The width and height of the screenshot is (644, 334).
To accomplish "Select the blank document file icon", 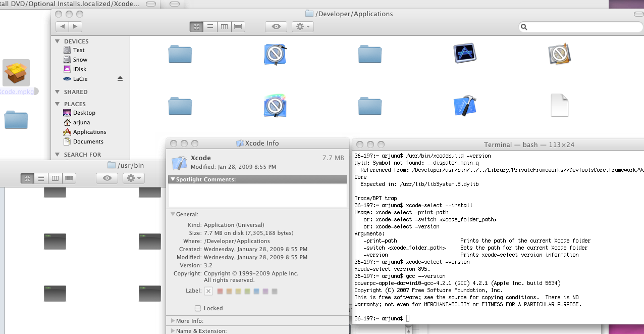I will point(559,106).
